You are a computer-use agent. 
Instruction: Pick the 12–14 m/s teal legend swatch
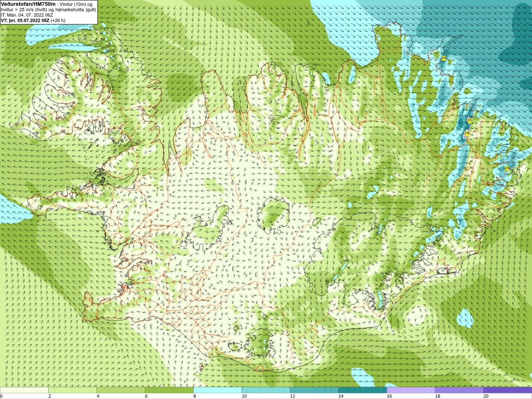click(314, 390)
